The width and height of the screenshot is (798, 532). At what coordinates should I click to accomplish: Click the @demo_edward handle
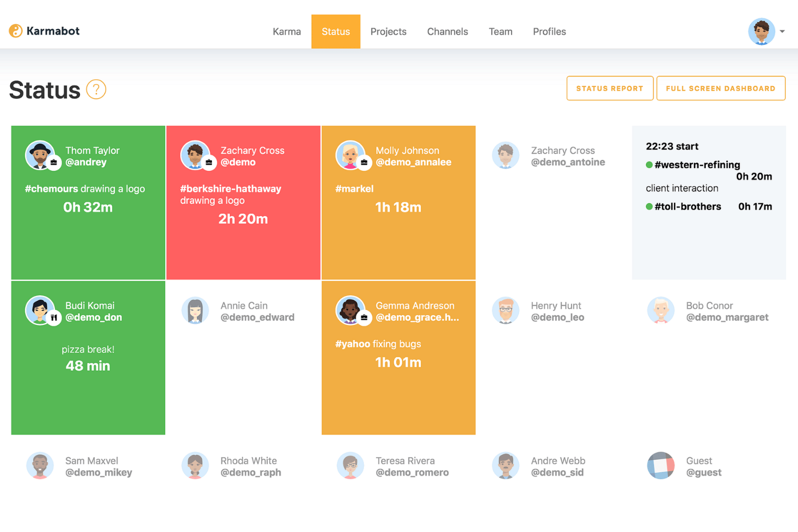point(257,317)
